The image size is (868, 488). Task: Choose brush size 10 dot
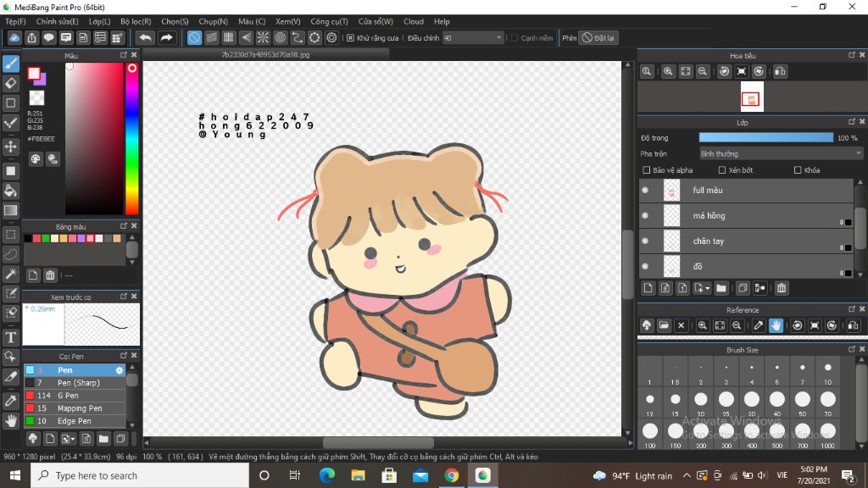[x=827, y=368]
